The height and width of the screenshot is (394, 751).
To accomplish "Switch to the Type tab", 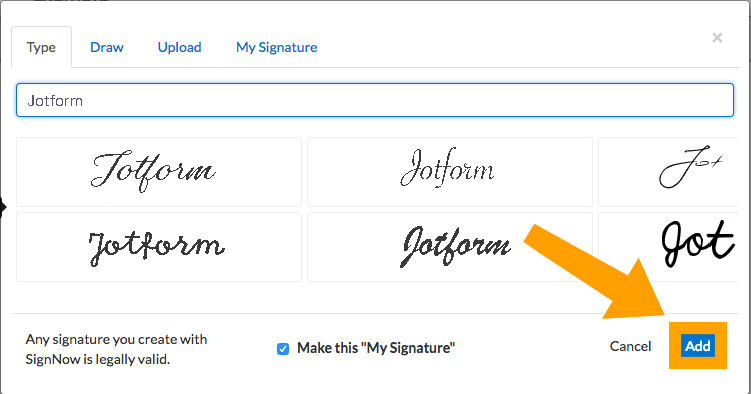I will pyautogui.click(x=42, y=47).
